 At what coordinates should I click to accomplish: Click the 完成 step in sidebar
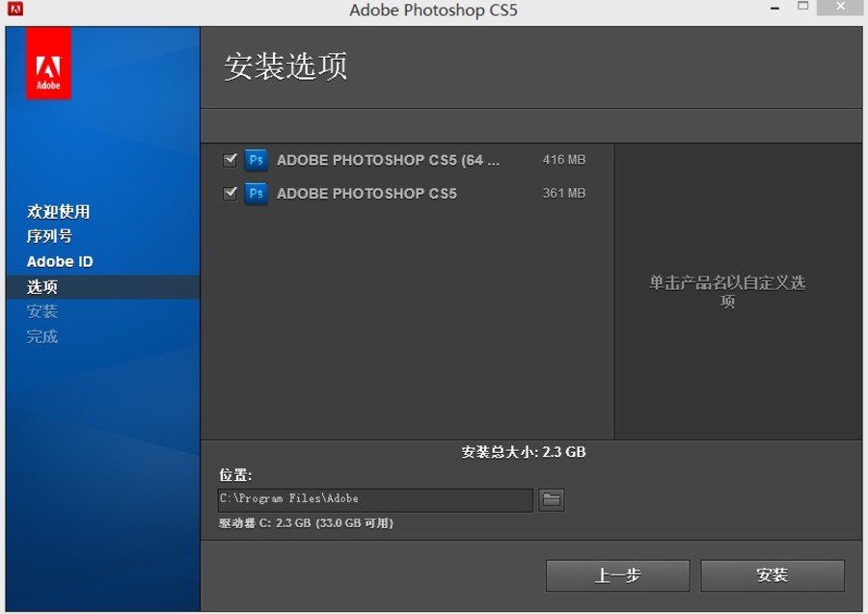pos(42,336)
